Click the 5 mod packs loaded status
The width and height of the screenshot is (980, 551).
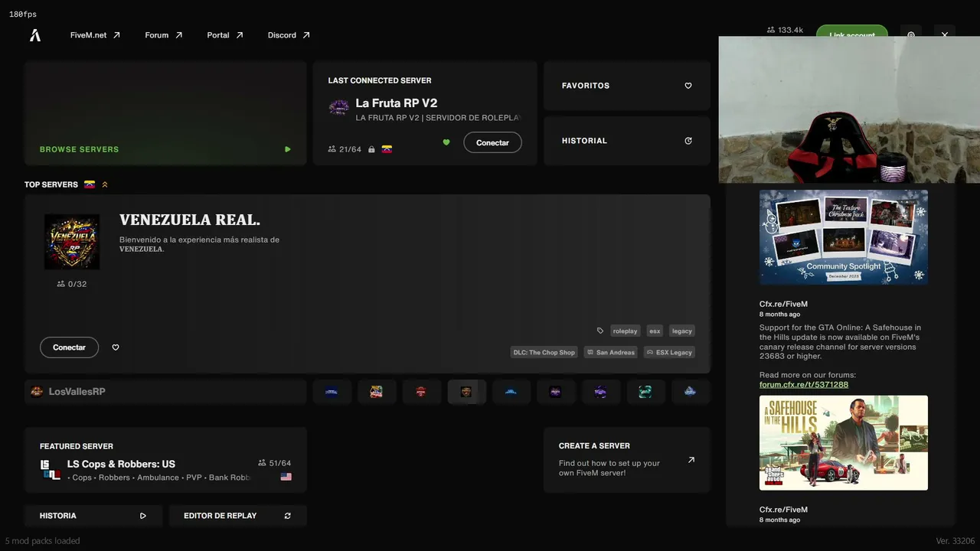42,541
